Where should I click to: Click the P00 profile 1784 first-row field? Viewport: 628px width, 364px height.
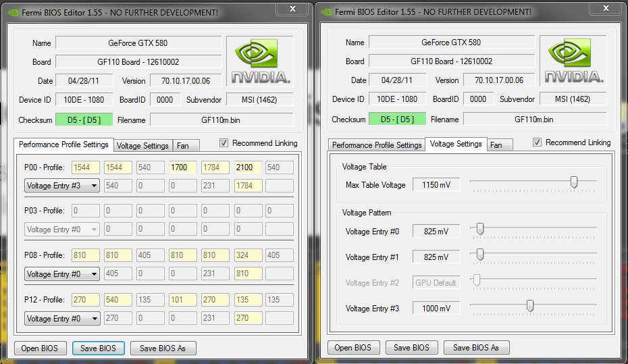pos(215,167)
